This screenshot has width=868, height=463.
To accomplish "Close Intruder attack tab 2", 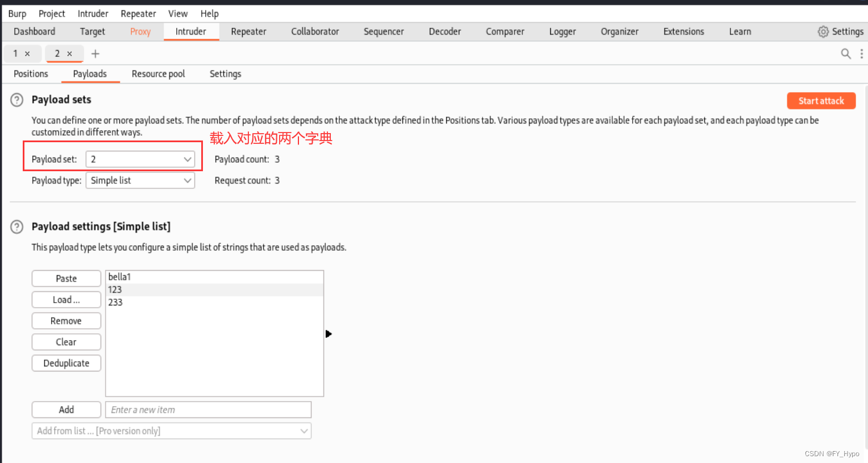I will (69, 53).
